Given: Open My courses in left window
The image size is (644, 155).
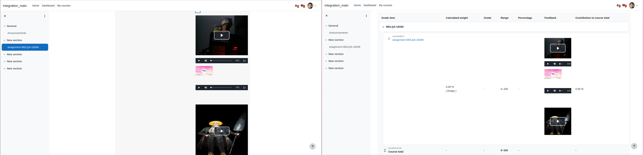Looking at the screenshot, I should (x=64, y=6).
